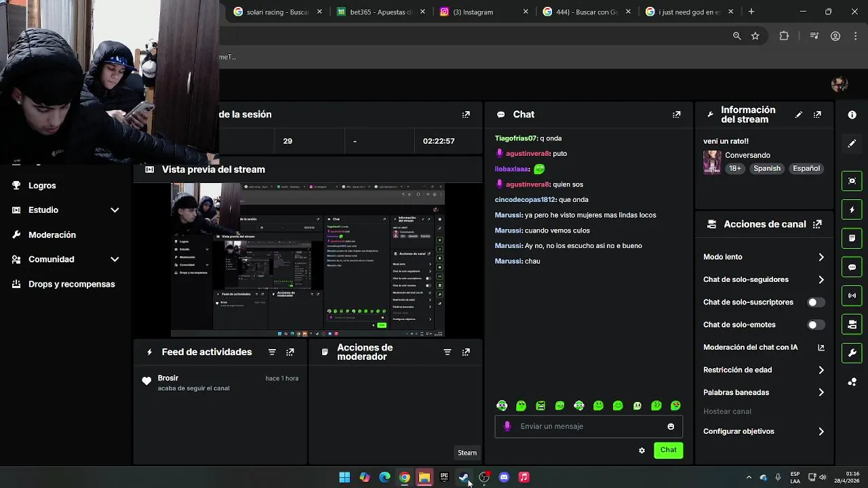The image size is (868, 488).
Task: Open Chrome zoom magnifier icon
Action: click(736, 36)
